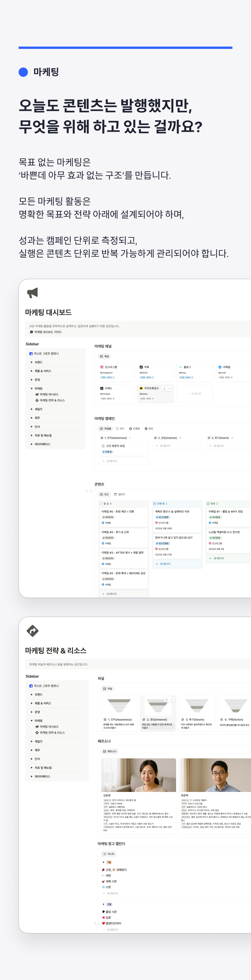Click the 새해 시즌 calendar entry
Image resolution: width=251 pixels, height=980 pixels.
click(x=109, y=882)
